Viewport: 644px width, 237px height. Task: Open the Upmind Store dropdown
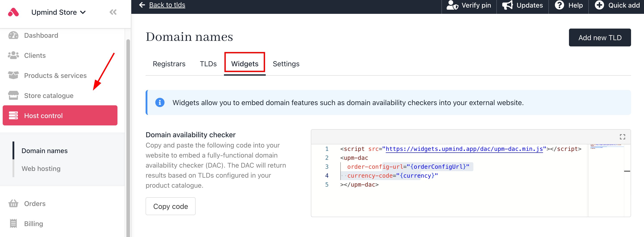(59, 12)
